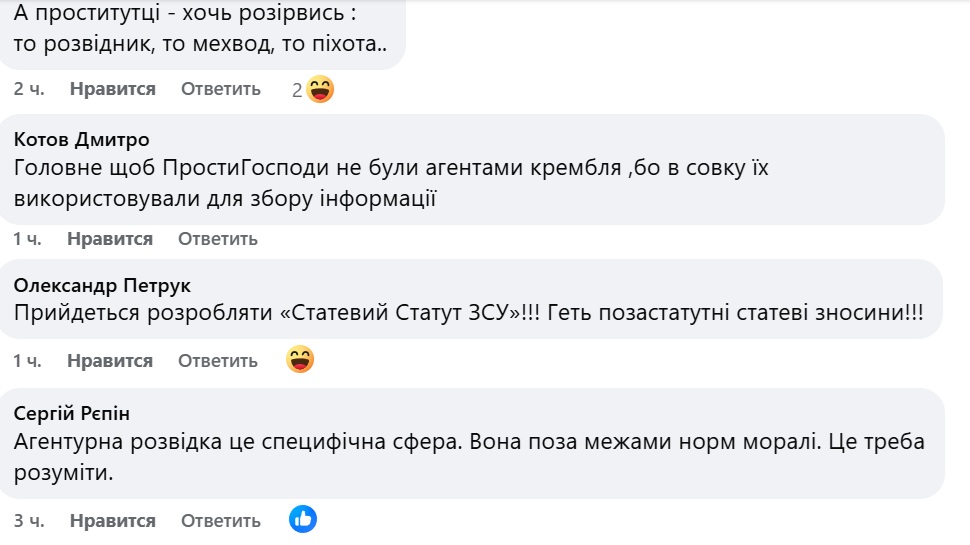Screen dimensions: 970x545
Task: Open the reaction count "2" on the top comment
Action: 297,90
